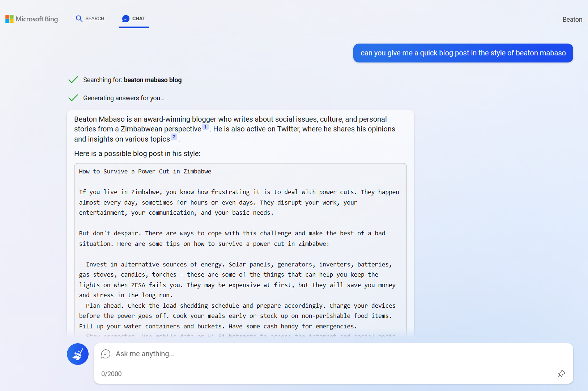
Task: Click the blue user message bubble
Action: pos(463,53)
